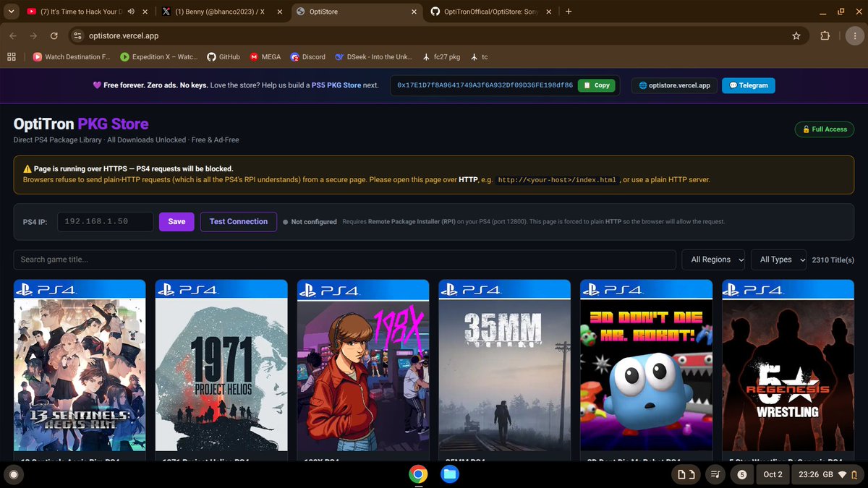Switch to the OptiTronOffical GitHub tab
The height and width of the screenshot is (488, 868).
point(490,12)
